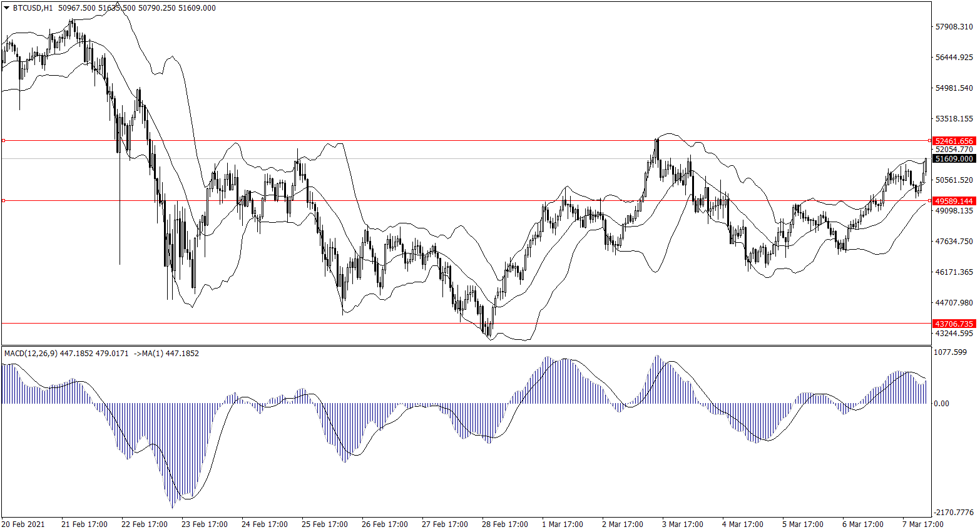Click the red 49589.144 price tag
This screenshot has width=980, height=532.
(x=954, y=201)
